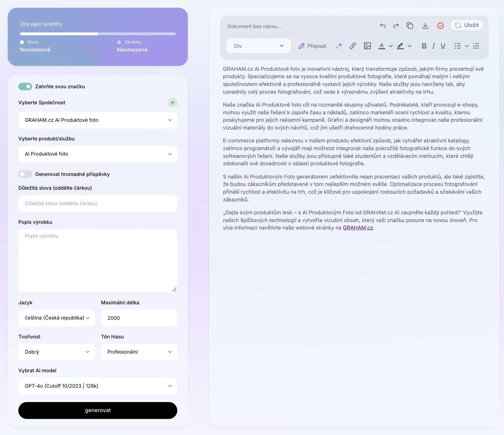Focus the Popis výrobku text area

coord(98,260)
